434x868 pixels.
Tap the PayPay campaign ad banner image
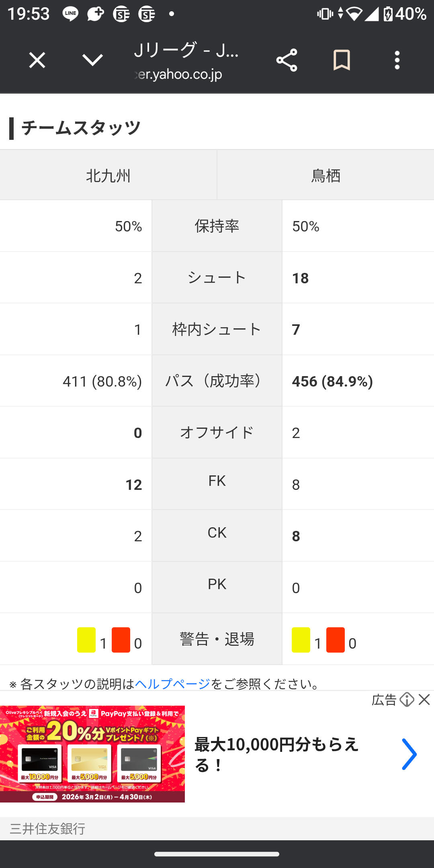coord(92,754)
